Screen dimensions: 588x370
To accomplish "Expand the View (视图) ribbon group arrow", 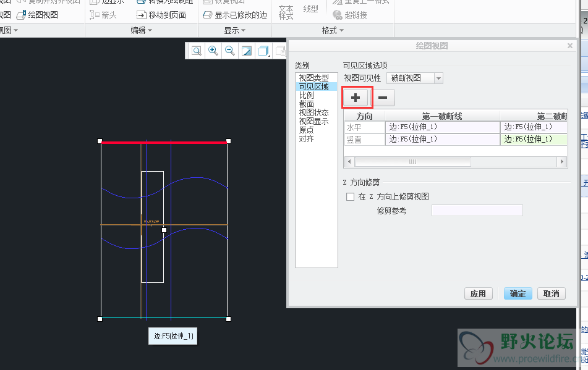I will point(15,30).
